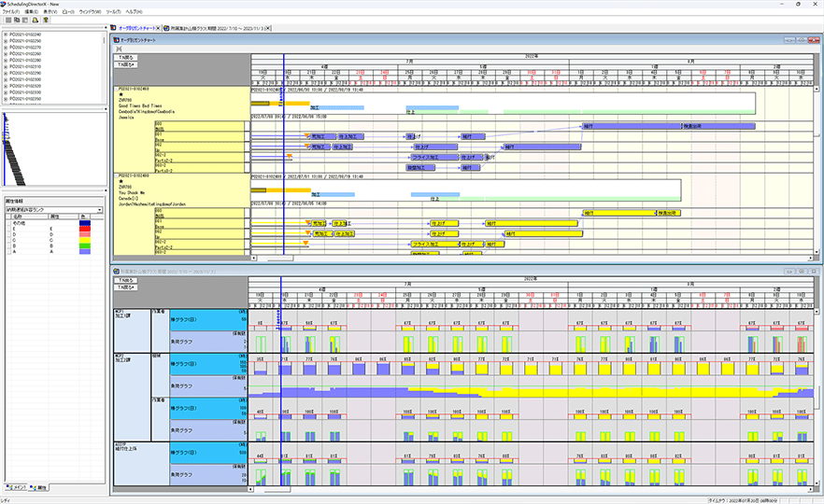Switch to the load graph tab dated 2022/7/10

[x=218, y=29]
